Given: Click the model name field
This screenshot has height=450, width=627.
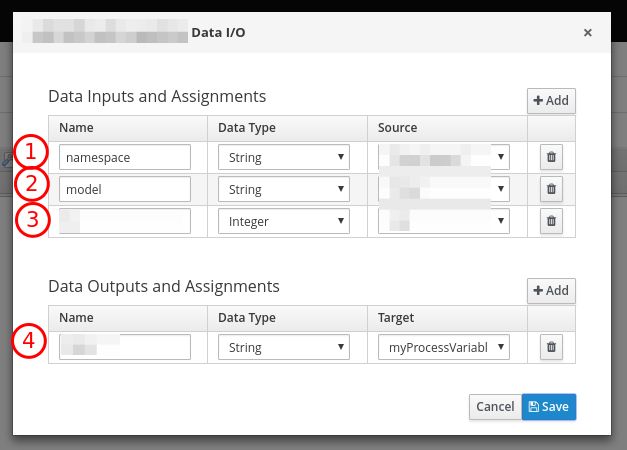Looking at the screenshot, I should tap(125, 189).
